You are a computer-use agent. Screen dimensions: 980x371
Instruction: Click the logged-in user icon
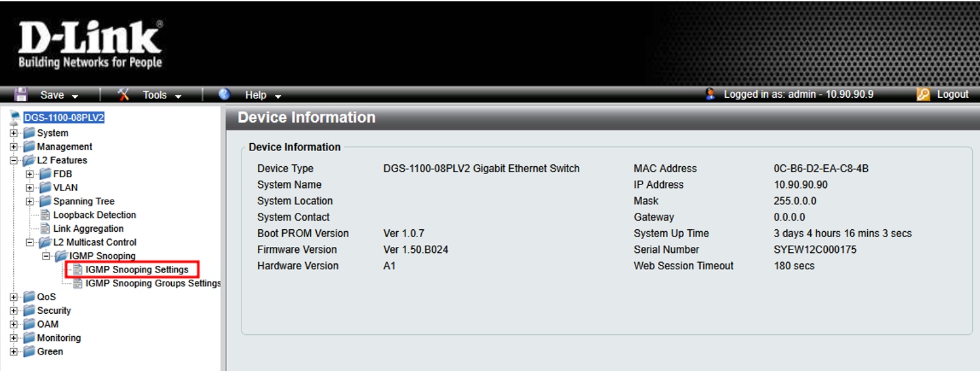pyautogui.click(x=710, y=95)
